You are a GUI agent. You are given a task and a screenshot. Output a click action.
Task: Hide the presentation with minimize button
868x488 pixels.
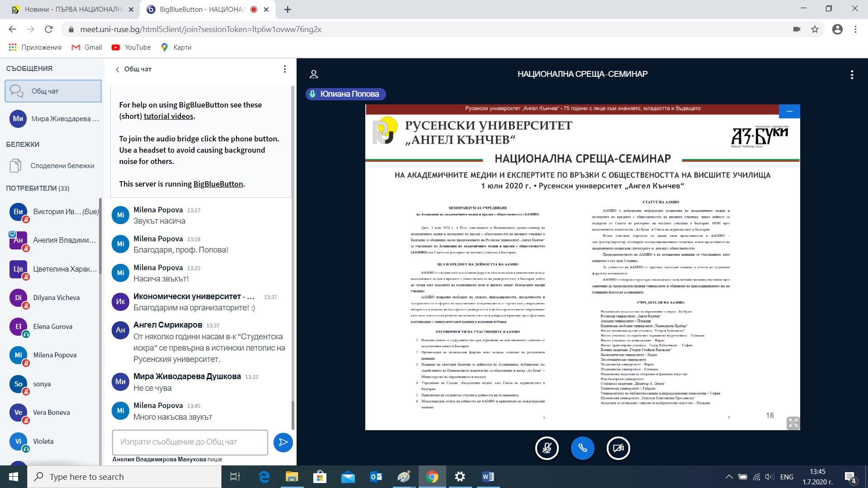pos(789,111)
